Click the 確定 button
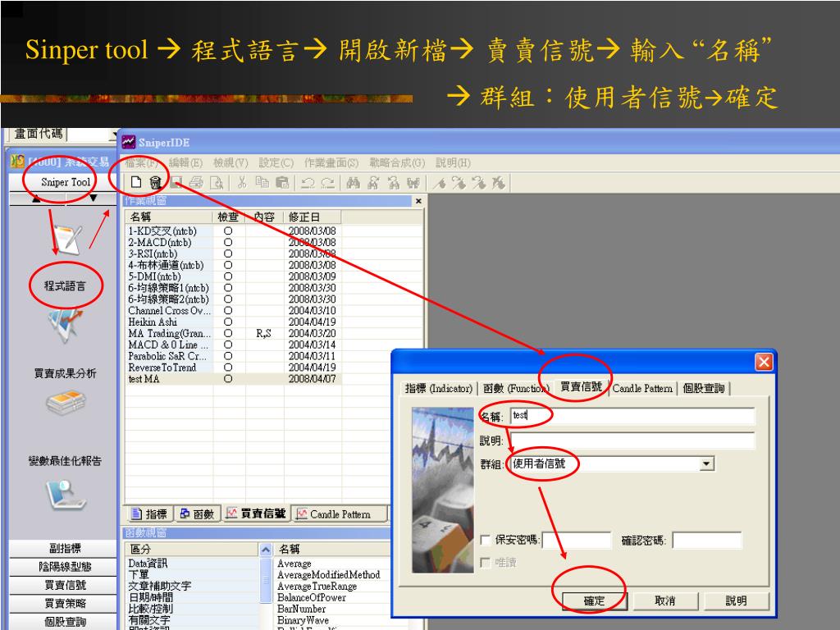This screenshot has width=840, height=630. [594, 601]
